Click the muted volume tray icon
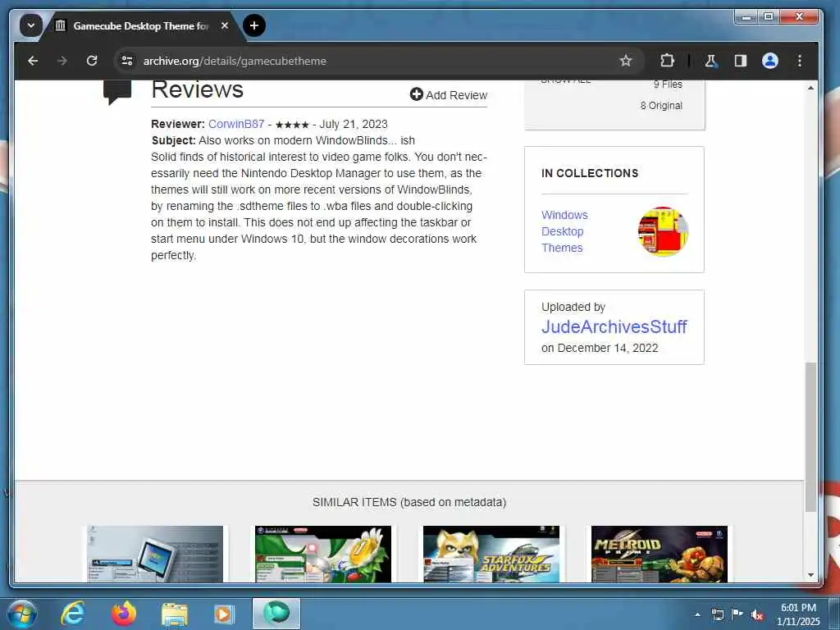 coord(757,615)
